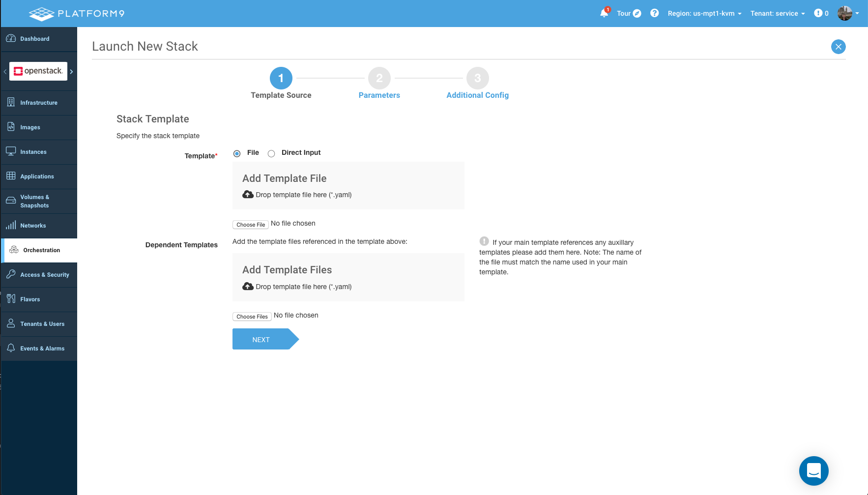The width and height of the screenshot is (868, 495).
Task: Select the File radio button
Action: coord(237,153)
